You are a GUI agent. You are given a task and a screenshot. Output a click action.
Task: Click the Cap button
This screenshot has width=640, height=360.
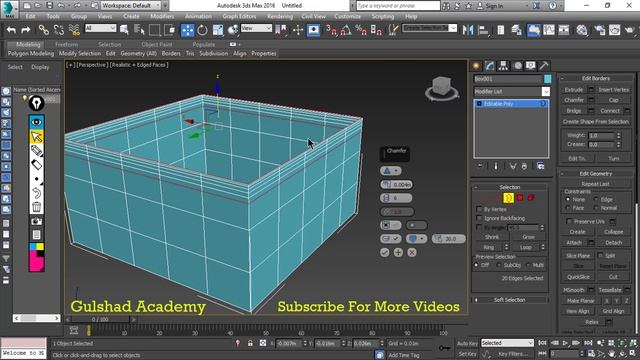coord(613,100)
